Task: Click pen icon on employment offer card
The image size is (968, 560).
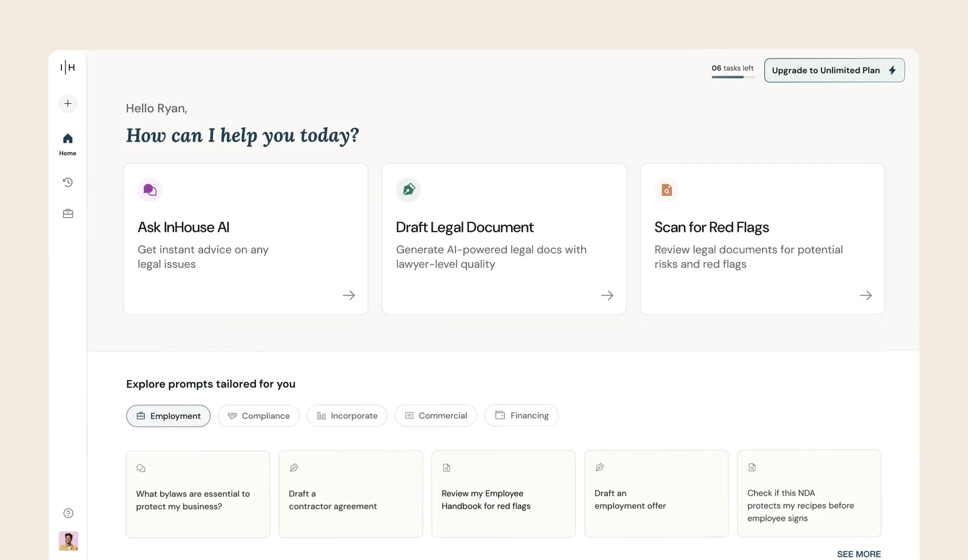Action: tap(600, 467)
